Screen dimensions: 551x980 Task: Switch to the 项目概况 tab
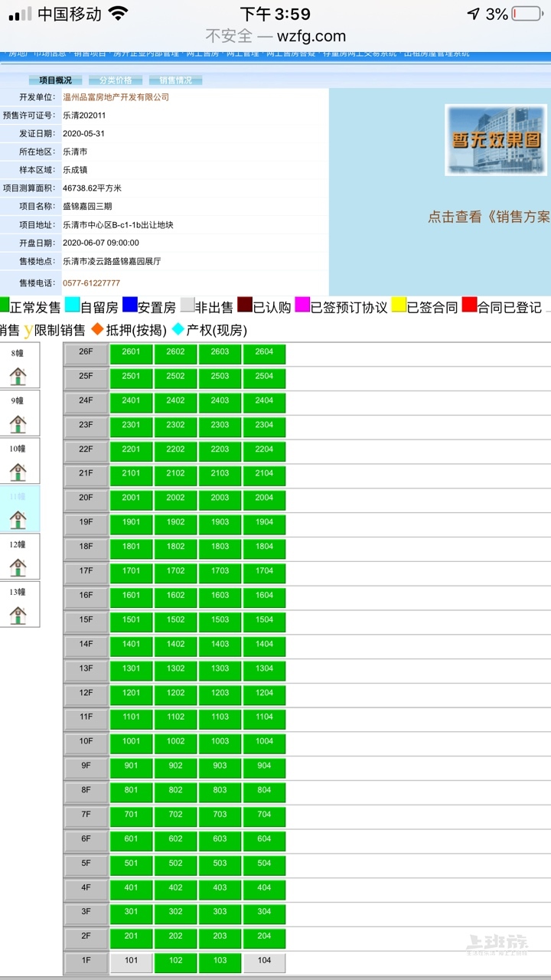[55, 80]
